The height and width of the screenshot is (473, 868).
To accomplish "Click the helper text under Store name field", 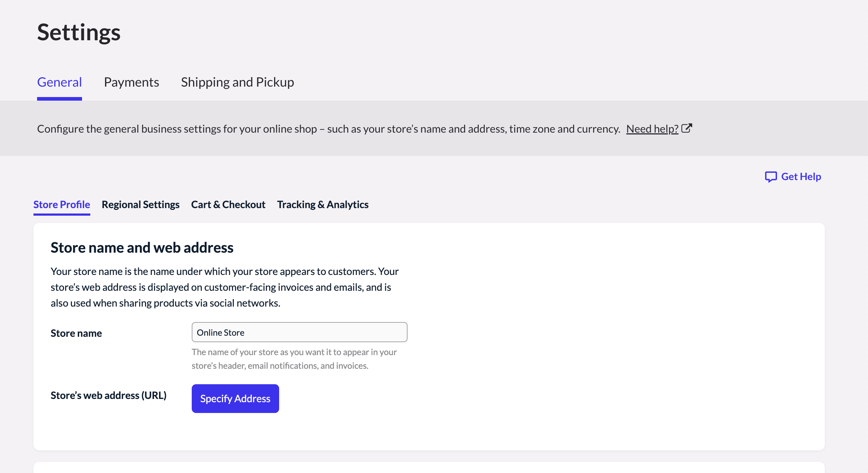I will tap(294, 359).
